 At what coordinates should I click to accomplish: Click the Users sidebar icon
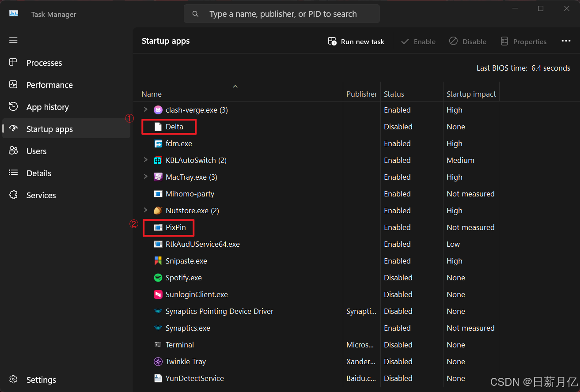click(13, 151)
